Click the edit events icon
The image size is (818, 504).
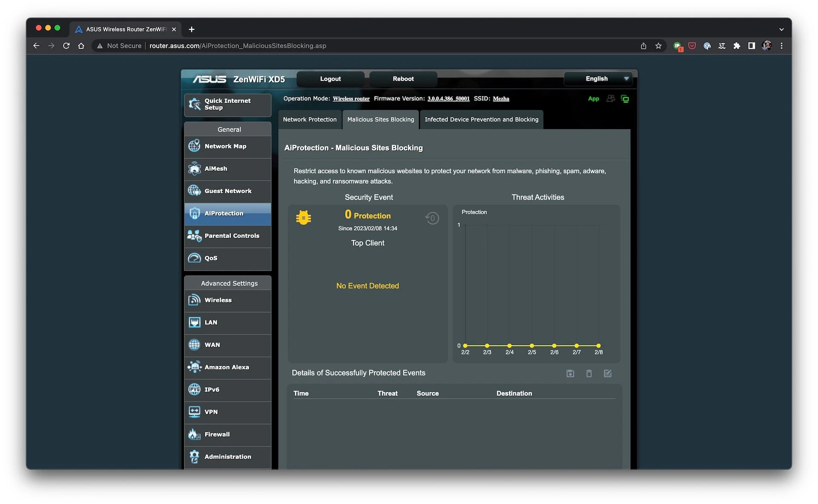click(x=608, y=373)
